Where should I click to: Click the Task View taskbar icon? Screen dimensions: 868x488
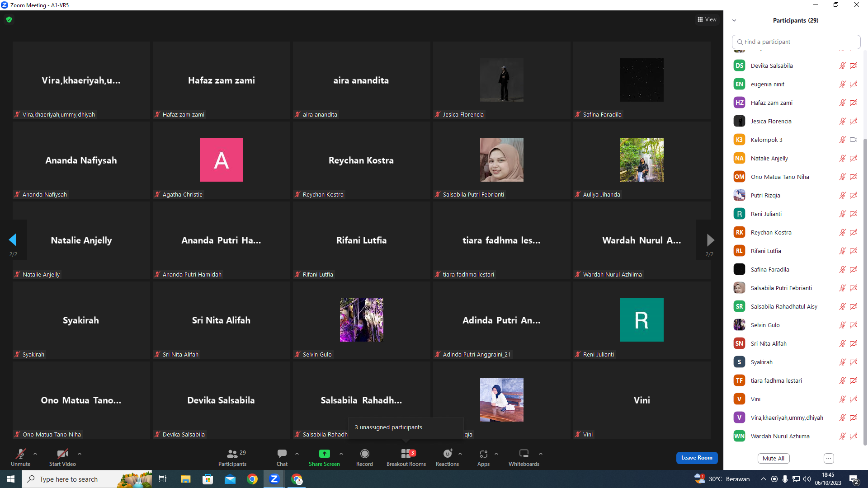coord(163,479)
